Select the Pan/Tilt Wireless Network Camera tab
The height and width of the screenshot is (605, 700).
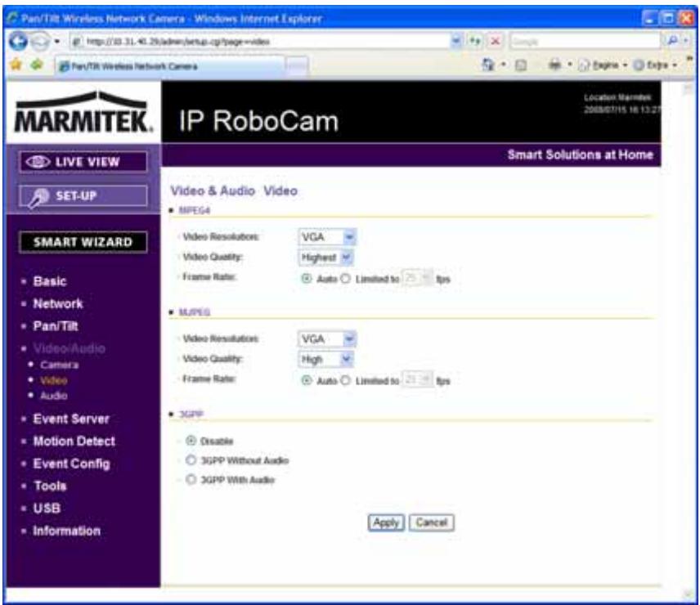[x=169, y=66]
